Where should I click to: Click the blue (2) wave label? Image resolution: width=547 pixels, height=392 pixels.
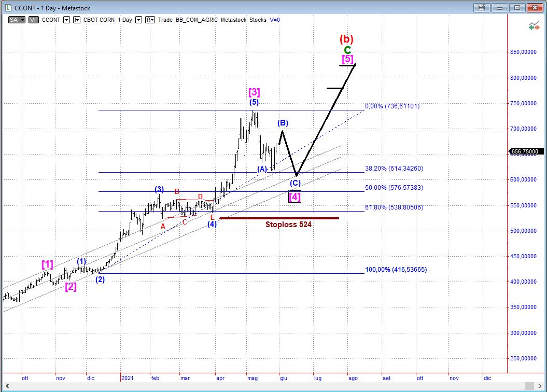[100, 279]
